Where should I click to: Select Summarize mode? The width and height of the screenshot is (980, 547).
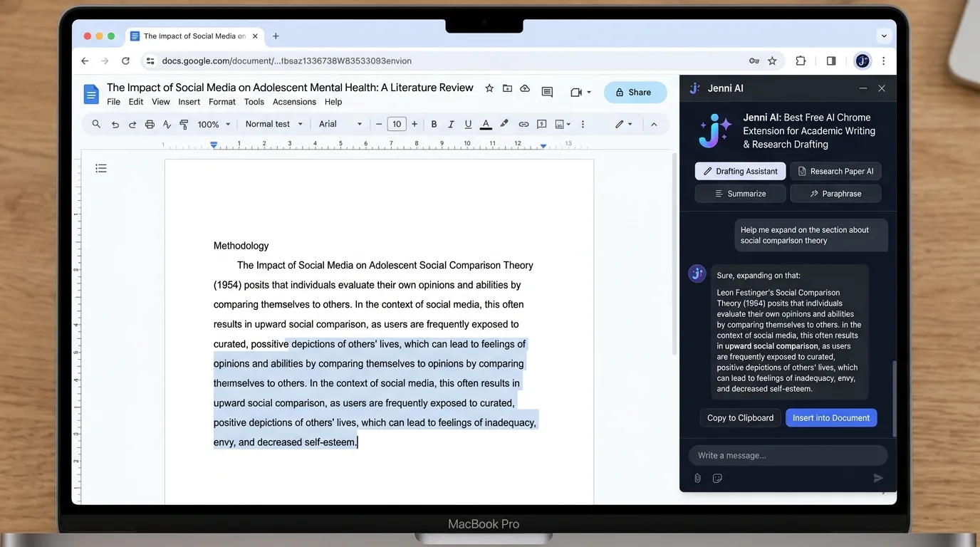[x=741, y=194]
